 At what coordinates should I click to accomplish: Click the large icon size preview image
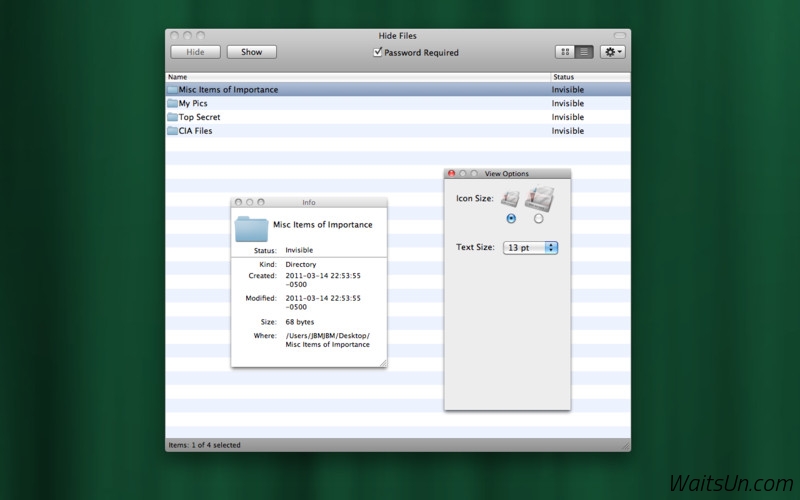[539, 197]
